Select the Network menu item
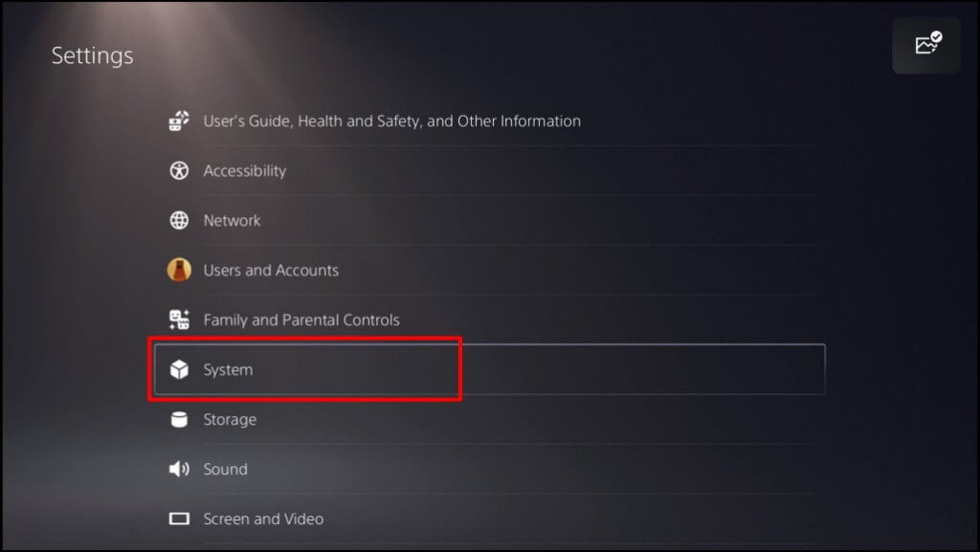980x552 pixels. pyautogui.click(x=232, y=221)
